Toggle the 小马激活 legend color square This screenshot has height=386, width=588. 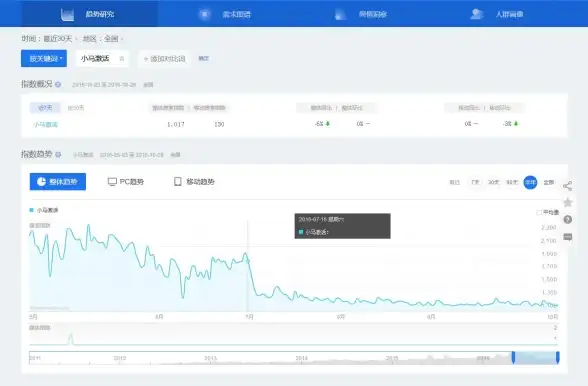pos(32,210)
